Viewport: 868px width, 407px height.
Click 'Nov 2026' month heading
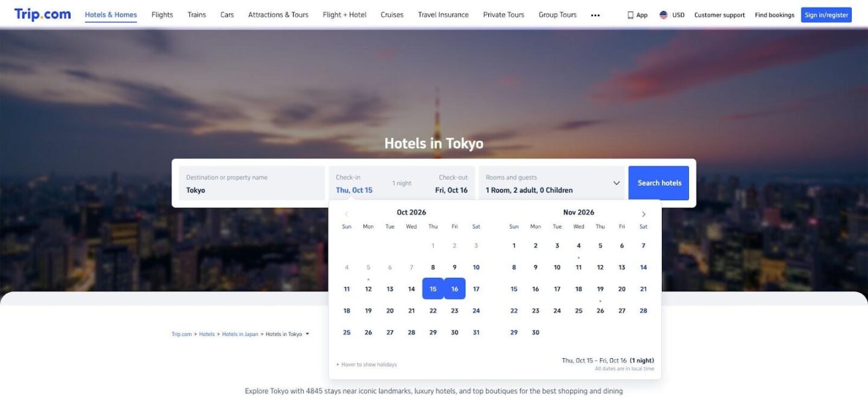[579, 212]
